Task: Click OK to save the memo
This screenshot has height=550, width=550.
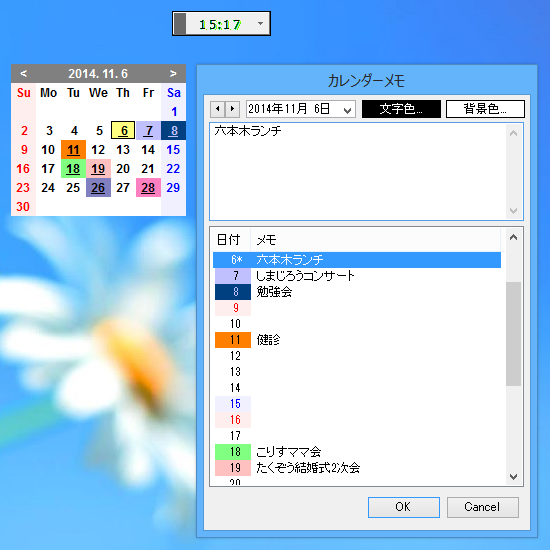Action: (x=404, y=507)
